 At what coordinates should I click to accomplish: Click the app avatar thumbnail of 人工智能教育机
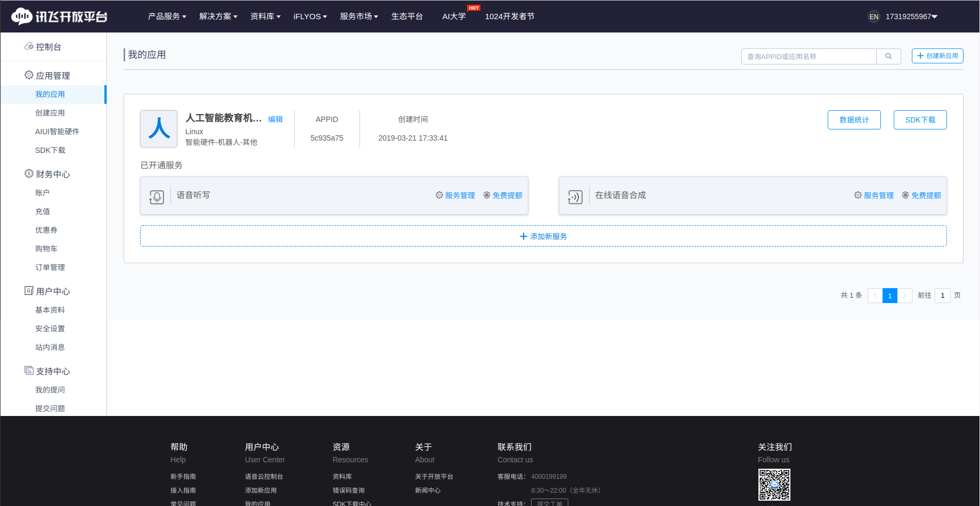(158, 129)
